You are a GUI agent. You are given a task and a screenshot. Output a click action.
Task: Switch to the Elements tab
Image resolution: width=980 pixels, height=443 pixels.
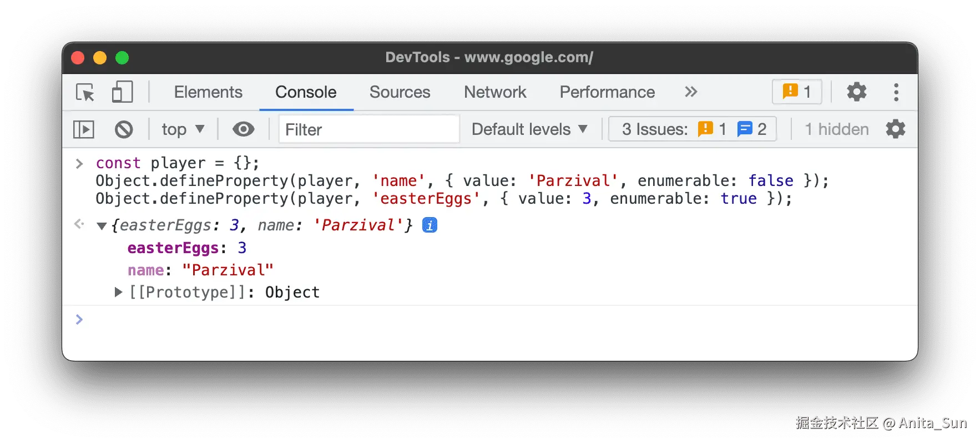[208, 92]
